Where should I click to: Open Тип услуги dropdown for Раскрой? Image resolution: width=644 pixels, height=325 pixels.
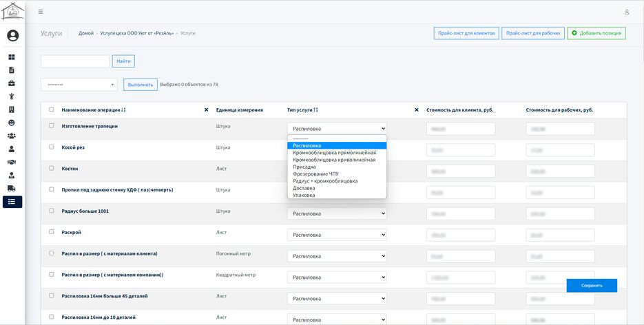337,235
